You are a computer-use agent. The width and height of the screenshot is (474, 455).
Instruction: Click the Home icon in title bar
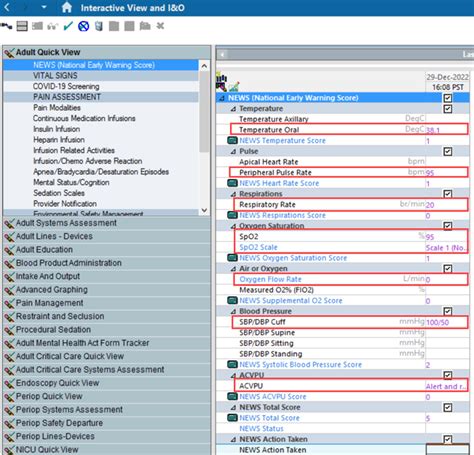[x=67, y=7]
